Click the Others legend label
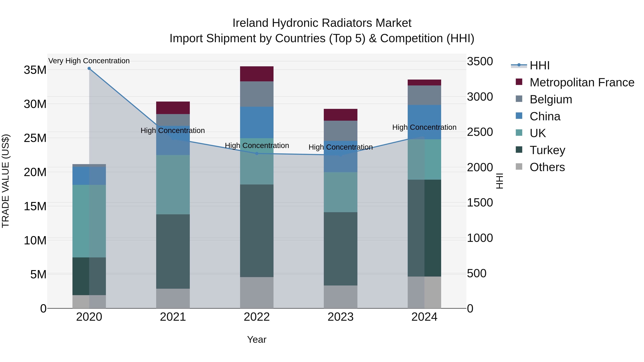 [547, 167]
